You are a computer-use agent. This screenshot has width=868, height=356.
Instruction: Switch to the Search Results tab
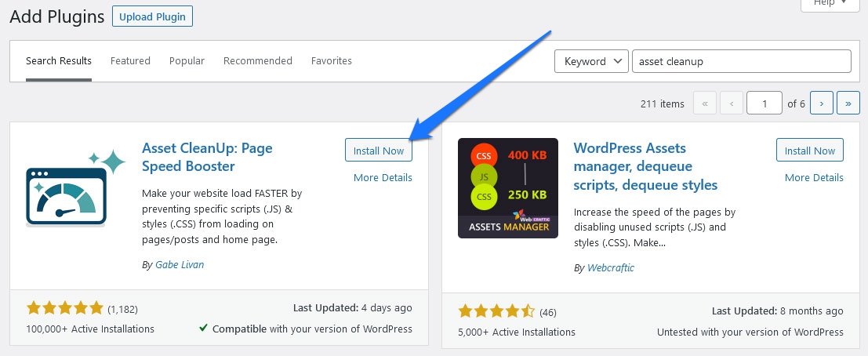(59, 61)
